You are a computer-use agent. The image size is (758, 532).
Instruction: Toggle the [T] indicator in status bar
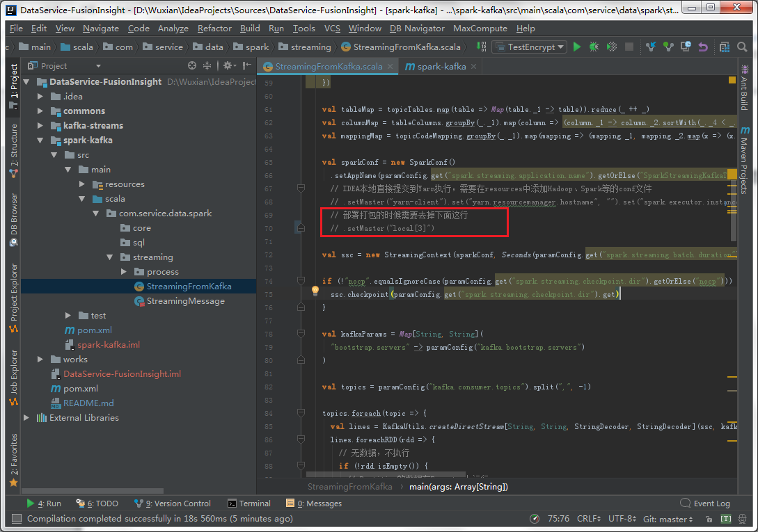pos(725,519)
